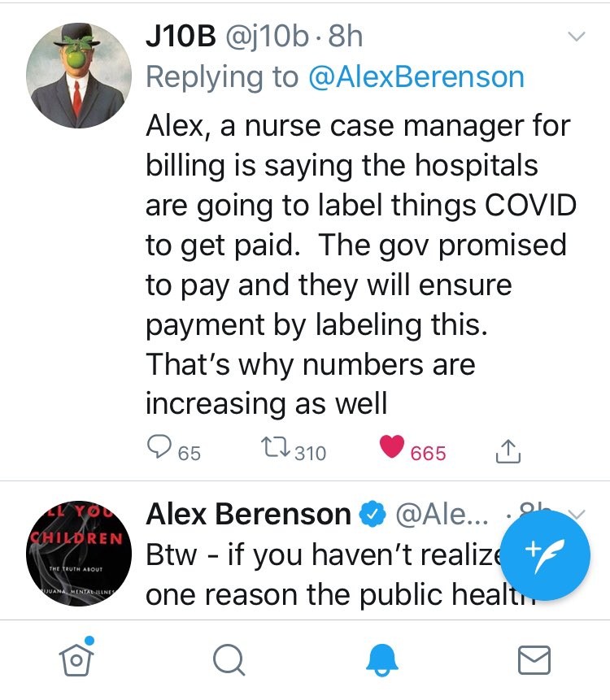Open the Home tab in the bottom bar
This screenshot has height=700, width=610.
76,657
